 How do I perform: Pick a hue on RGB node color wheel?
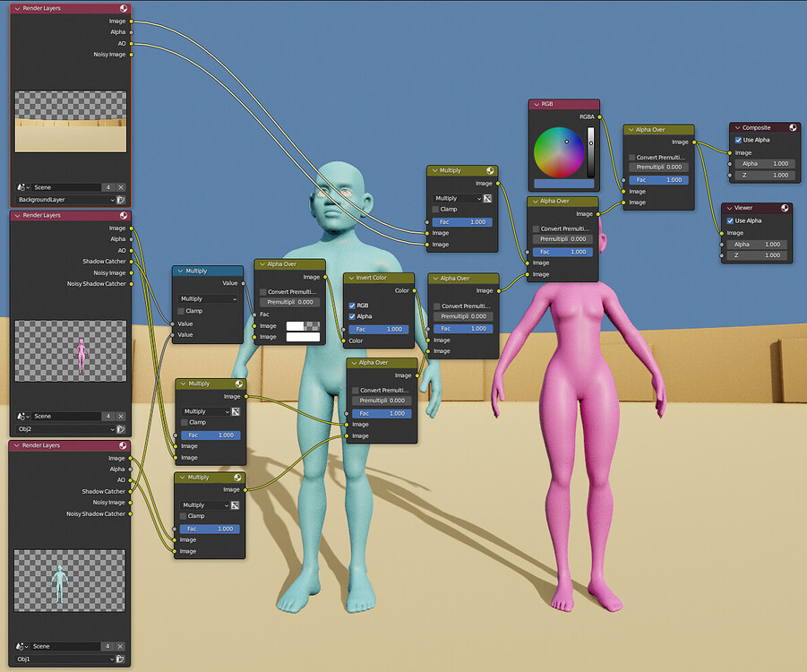(x=558, y=152)
